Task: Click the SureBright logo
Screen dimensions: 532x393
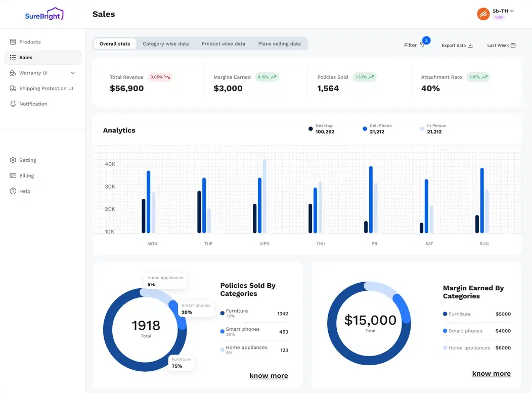Action: click(44, 14)
